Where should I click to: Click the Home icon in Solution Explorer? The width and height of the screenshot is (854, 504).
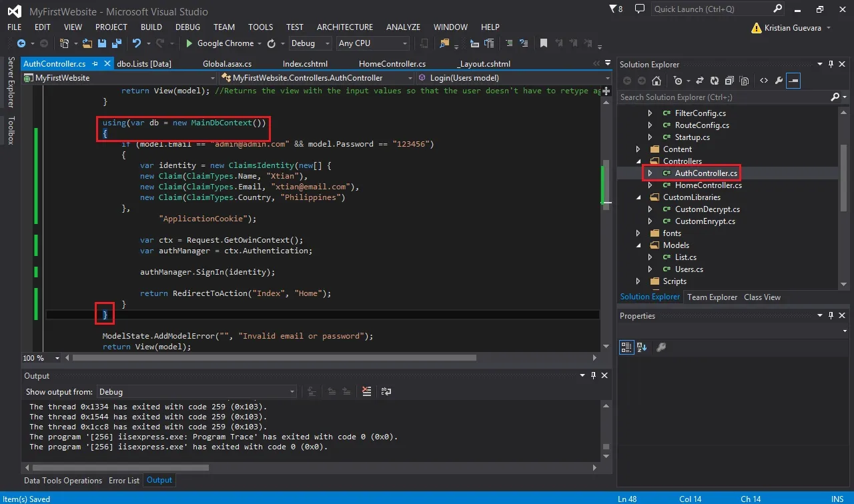click(657, 81)
